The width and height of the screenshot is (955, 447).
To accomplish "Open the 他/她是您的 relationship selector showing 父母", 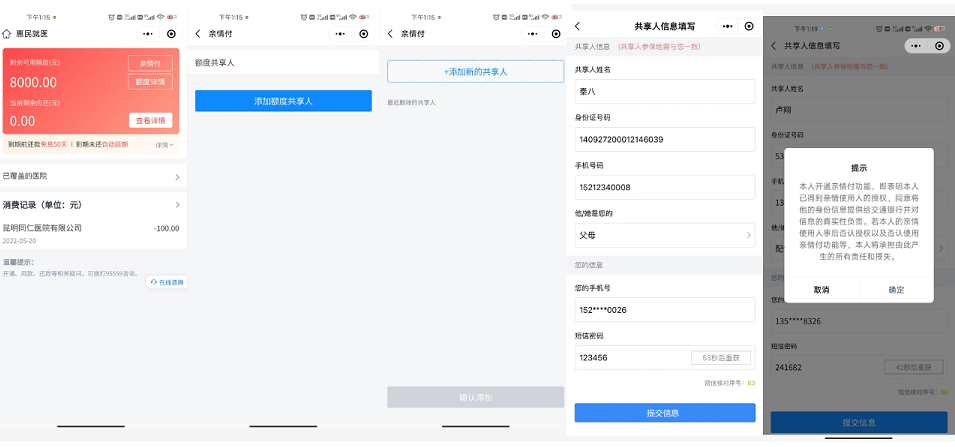I will coord(664,236).
